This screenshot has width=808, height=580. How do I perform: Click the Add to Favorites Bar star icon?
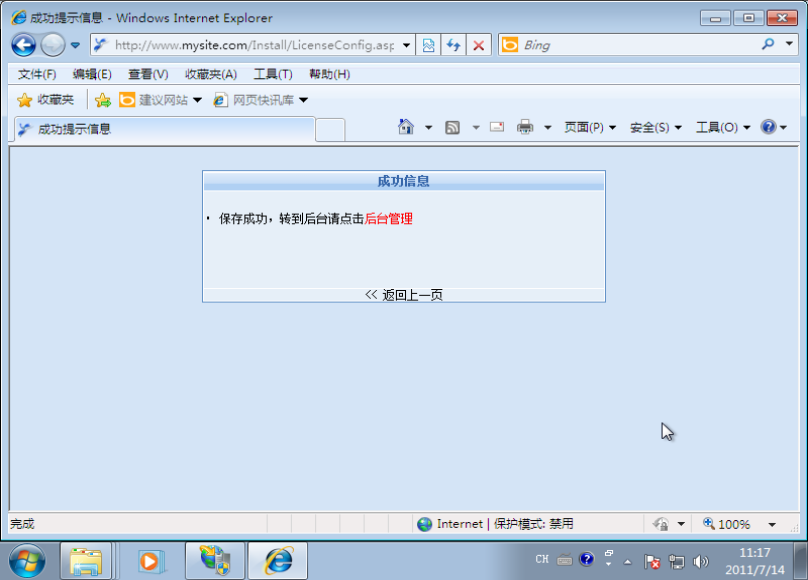(102, 100)
